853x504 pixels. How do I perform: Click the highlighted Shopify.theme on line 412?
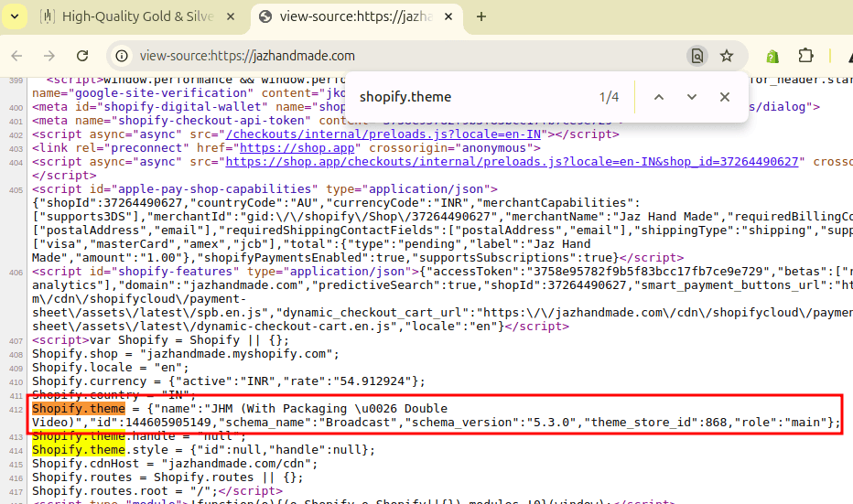click(79, 408)
